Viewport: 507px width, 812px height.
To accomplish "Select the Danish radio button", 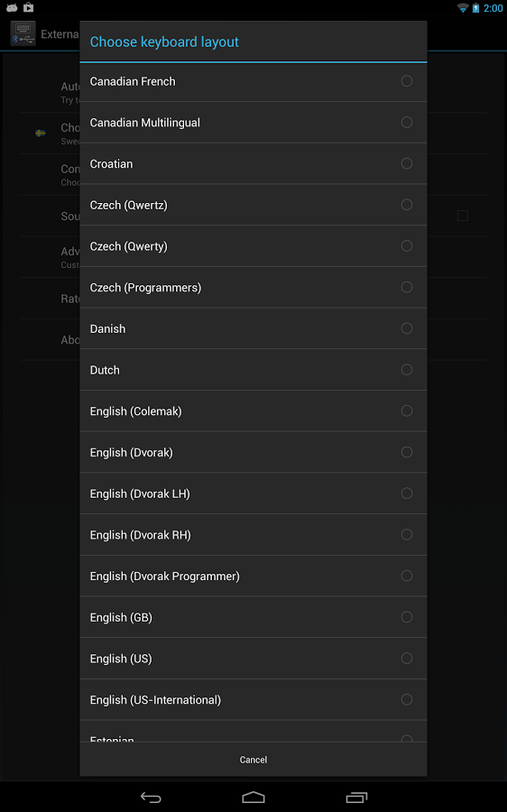I will coord(407,328).
